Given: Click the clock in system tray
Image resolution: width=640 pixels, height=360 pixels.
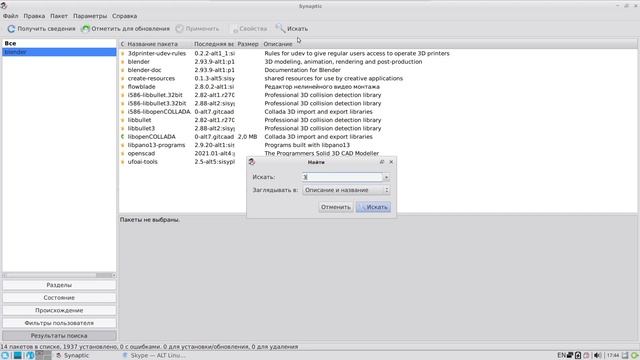Looking at the screenshot, I should (x=613, y=356).
